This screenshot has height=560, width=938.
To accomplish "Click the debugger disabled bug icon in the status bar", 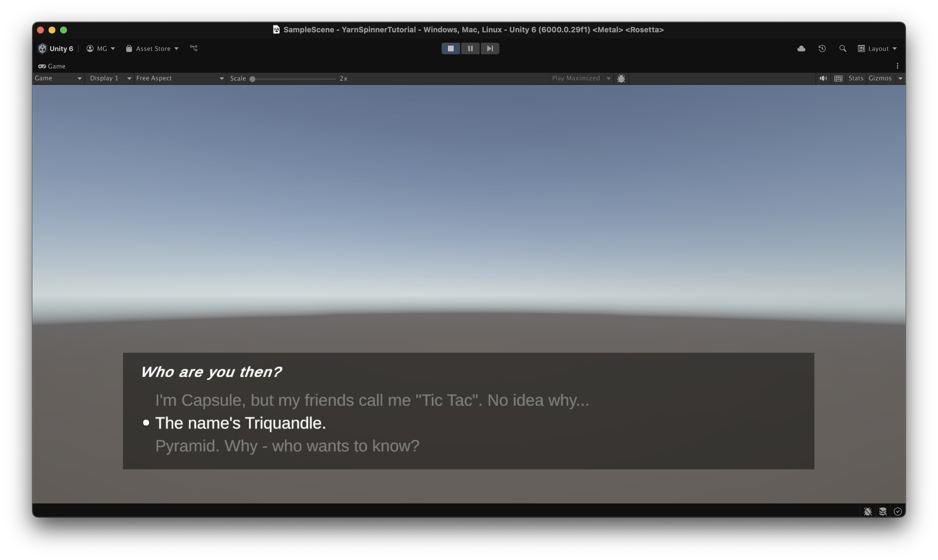I will [x=868, y=511].
